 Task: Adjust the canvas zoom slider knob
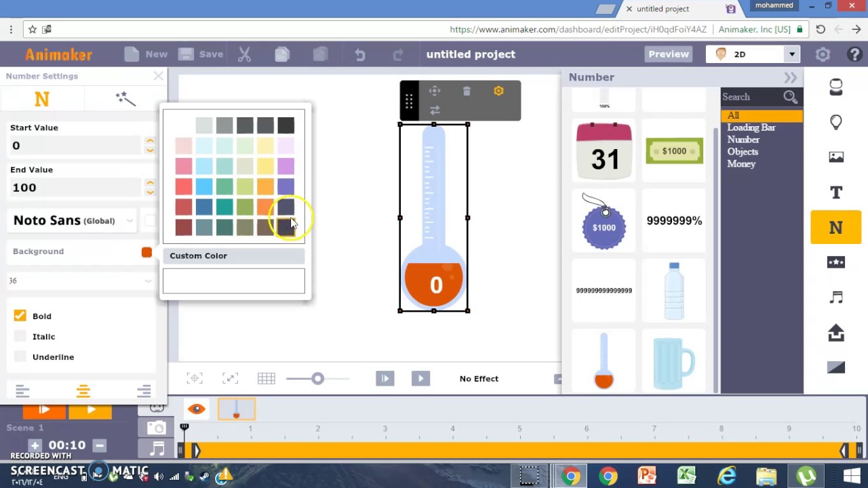[317, 378]
